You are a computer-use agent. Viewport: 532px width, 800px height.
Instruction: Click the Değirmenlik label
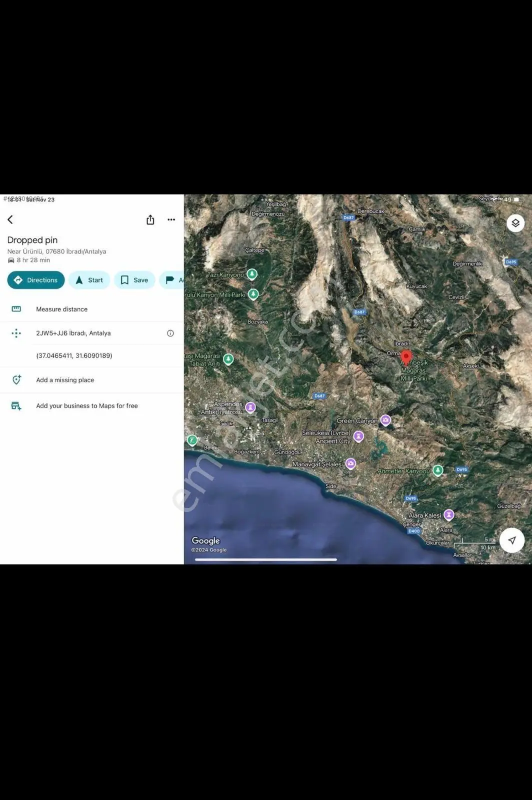(467, 263)
